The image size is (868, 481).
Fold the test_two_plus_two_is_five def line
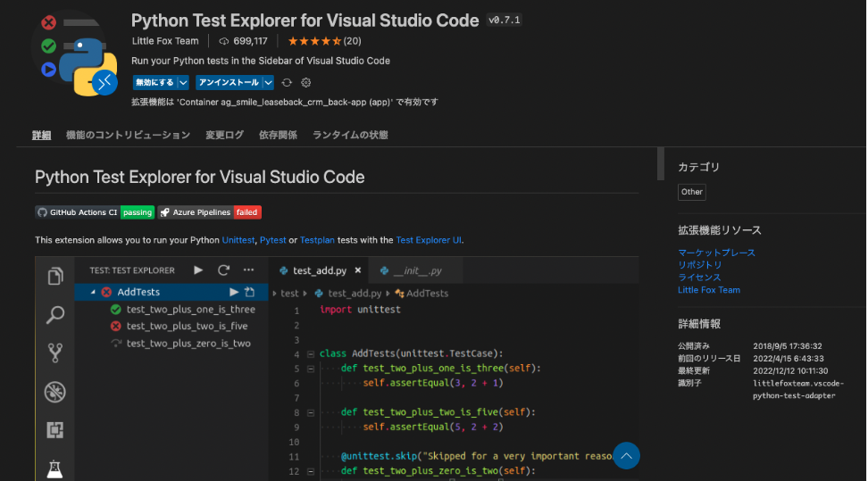coord(311,413)
